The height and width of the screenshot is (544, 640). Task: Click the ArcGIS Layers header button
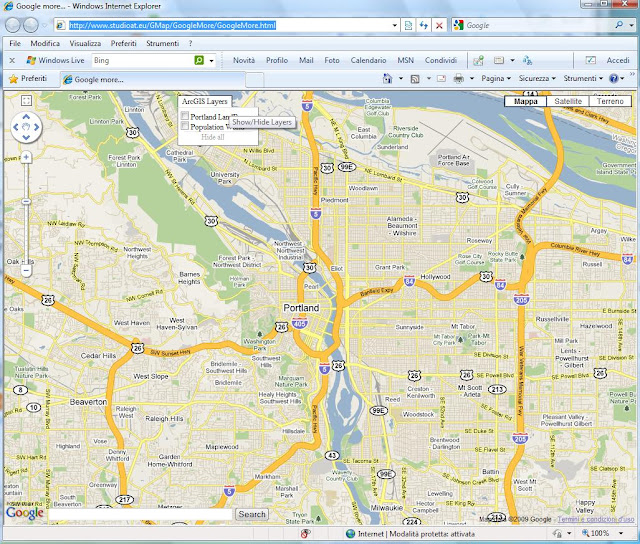tap(204, 101)
